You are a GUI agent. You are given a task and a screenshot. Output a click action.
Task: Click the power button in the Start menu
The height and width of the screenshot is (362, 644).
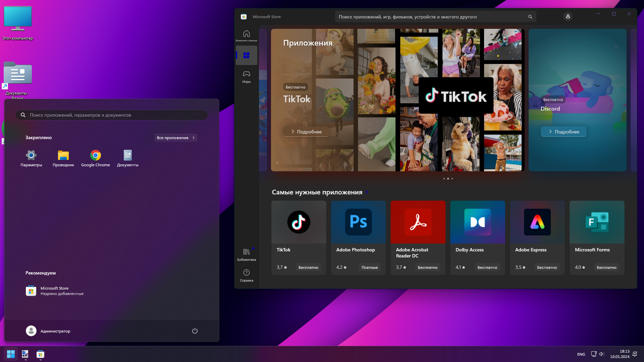(x=195, y=331)
